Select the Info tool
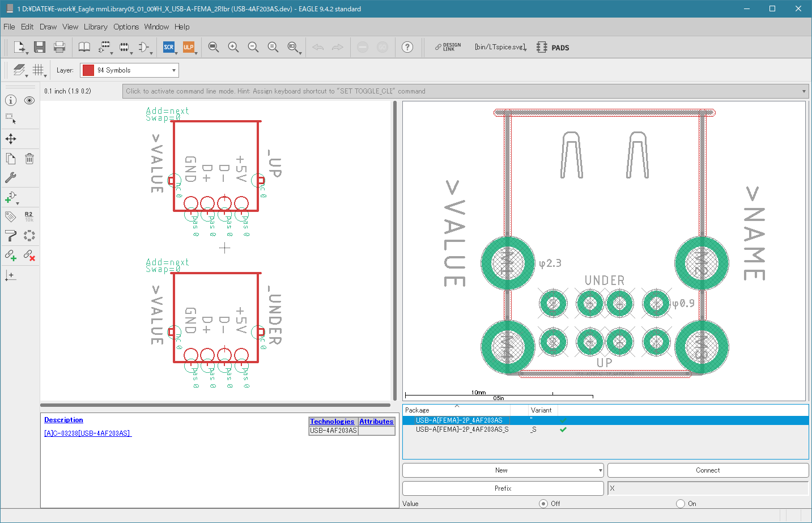 (x=11, y=100)
